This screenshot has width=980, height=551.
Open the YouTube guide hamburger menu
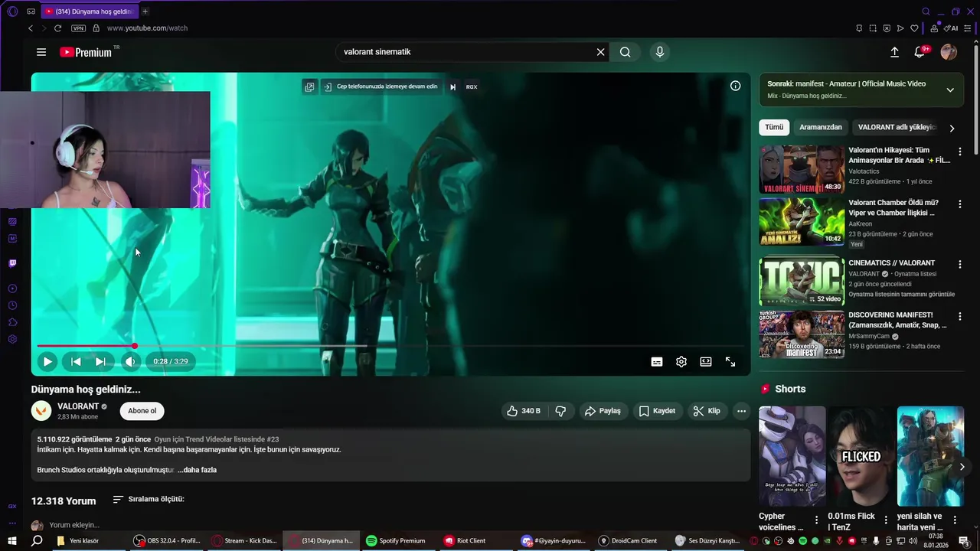41,52
